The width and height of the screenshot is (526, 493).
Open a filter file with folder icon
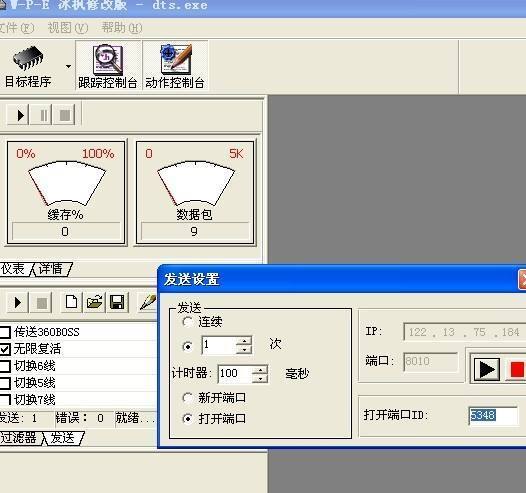click(x=94, y=302)
